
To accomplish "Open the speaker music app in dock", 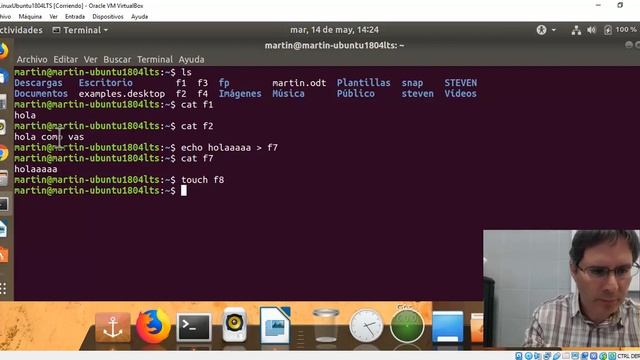I will pos(234,325).
